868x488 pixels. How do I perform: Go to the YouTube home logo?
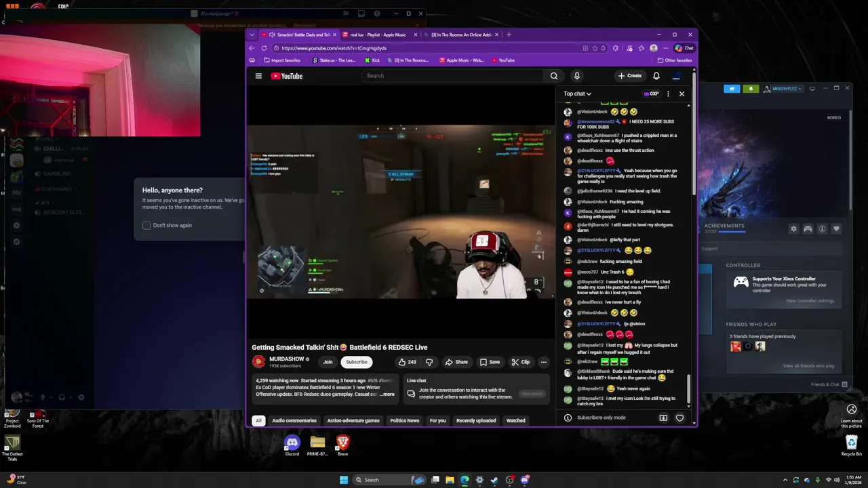(x=287, y=76)
